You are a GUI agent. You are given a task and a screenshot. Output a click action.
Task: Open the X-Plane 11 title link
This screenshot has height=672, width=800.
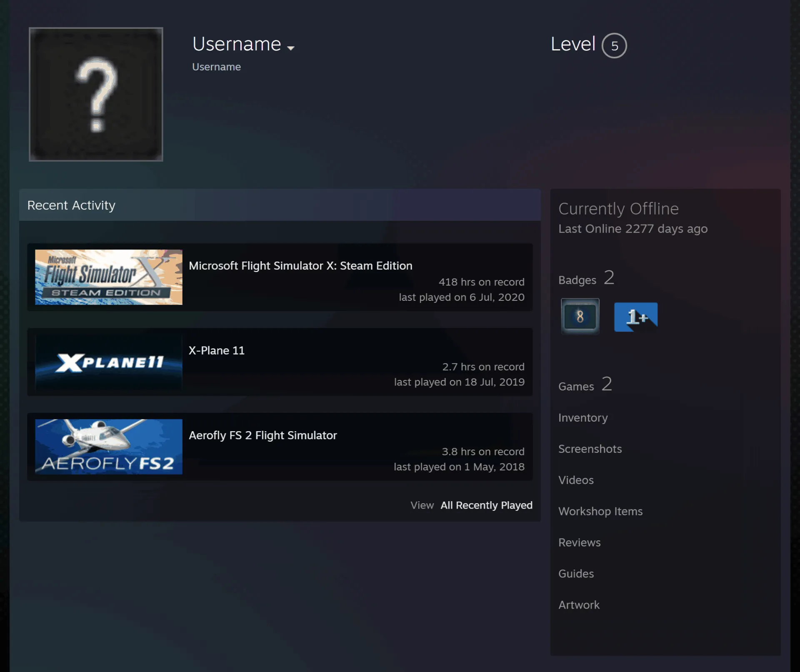[x=217, y=350]
